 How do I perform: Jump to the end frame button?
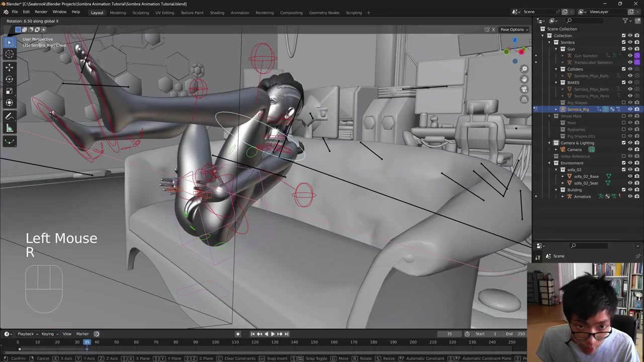[287, 334]
